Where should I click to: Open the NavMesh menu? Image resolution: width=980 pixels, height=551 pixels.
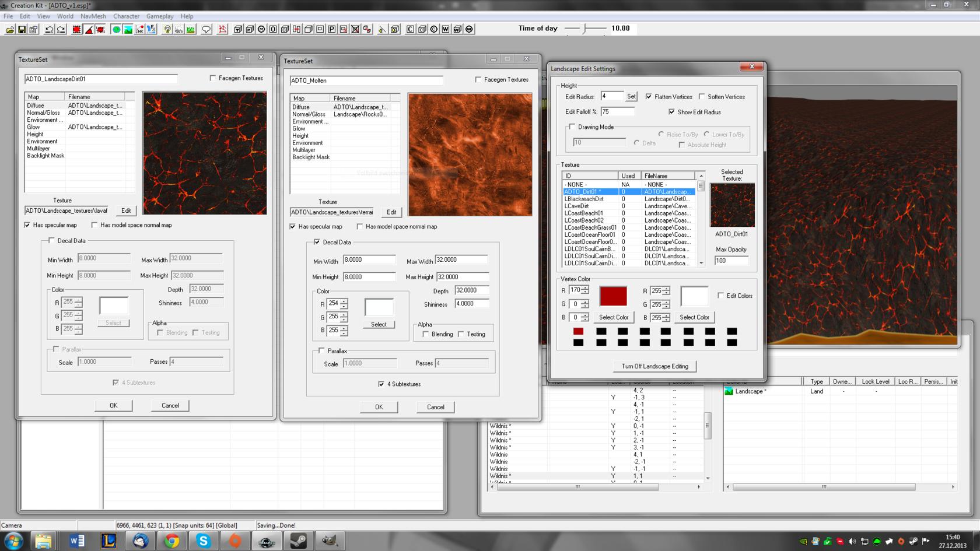point(93,16)
